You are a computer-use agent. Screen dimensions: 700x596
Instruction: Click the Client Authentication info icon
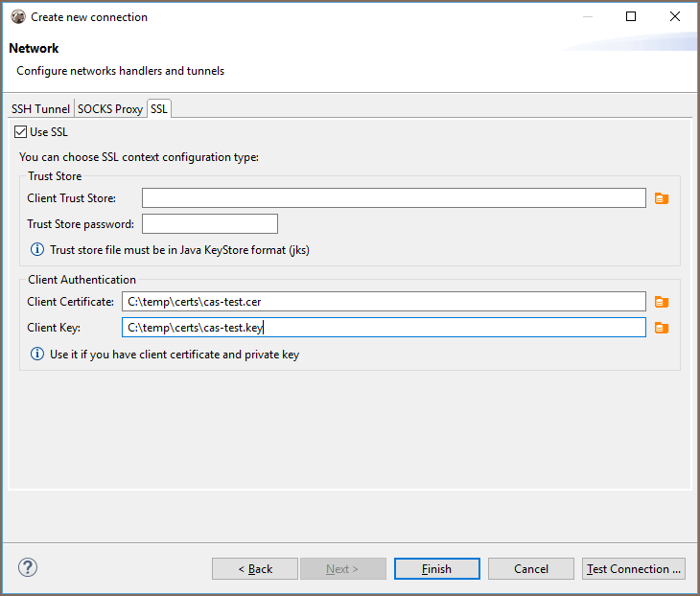pos(37,354)
